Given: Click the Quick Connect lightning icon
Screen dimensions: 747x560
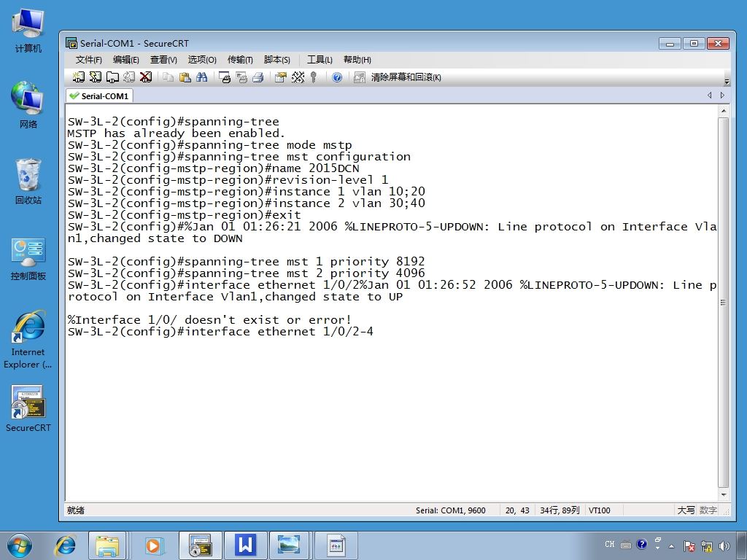Looking at the screenshot, I should (x=96, y=77).
